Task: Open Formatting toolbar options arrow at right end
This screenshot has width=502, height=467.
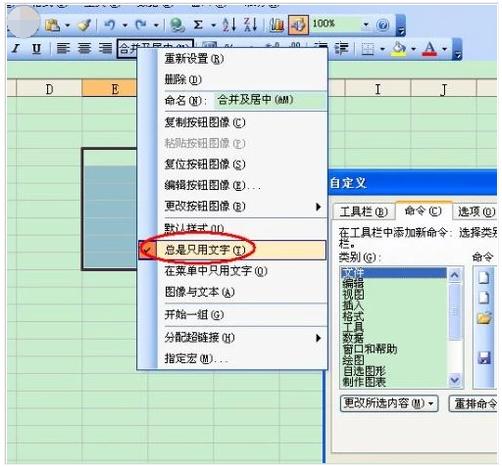Action: pos(458,49)
